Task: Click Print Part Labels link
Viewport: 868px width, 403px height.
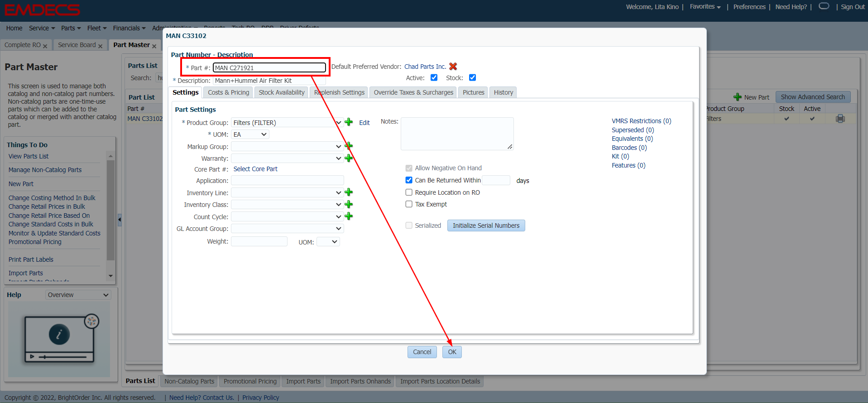Action: click(31, 259)
